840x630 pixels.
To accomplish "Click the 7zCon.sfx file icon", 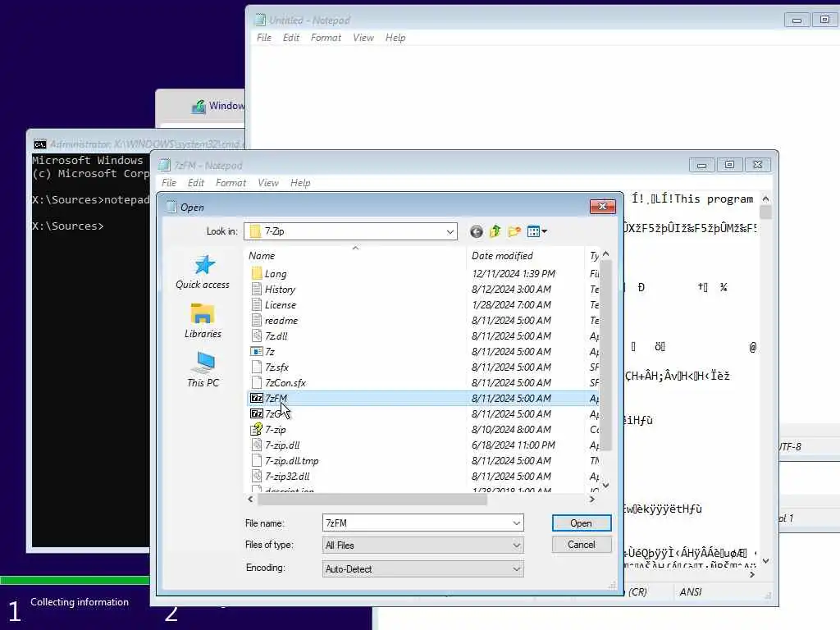I will [x=257, y=382].
